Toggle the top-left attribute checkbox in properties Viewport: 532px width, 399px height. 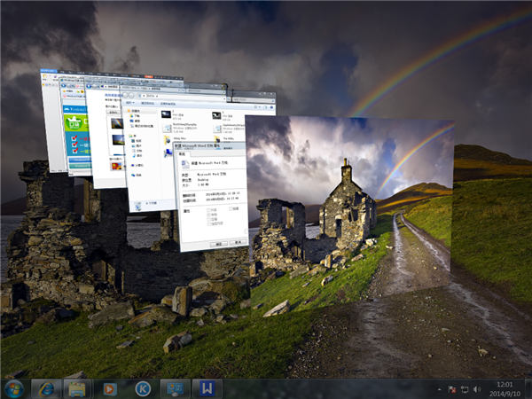point(209,209)
